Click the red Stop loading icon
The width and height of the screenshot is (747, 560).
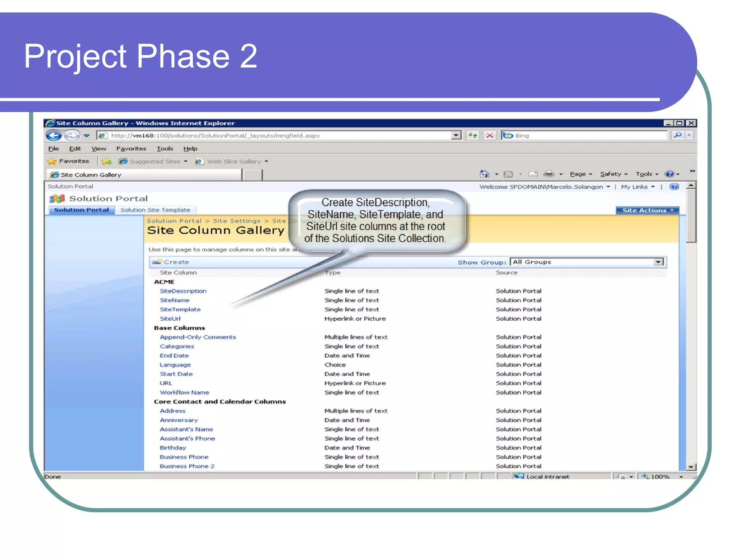point(490,135)
